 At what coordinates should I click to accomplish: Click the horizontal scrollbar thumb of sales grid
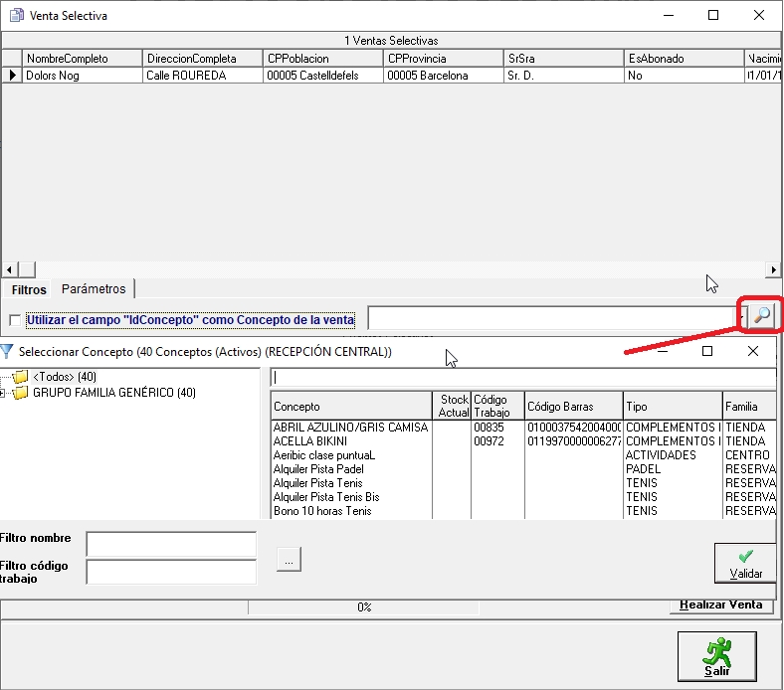coord(27,269)
